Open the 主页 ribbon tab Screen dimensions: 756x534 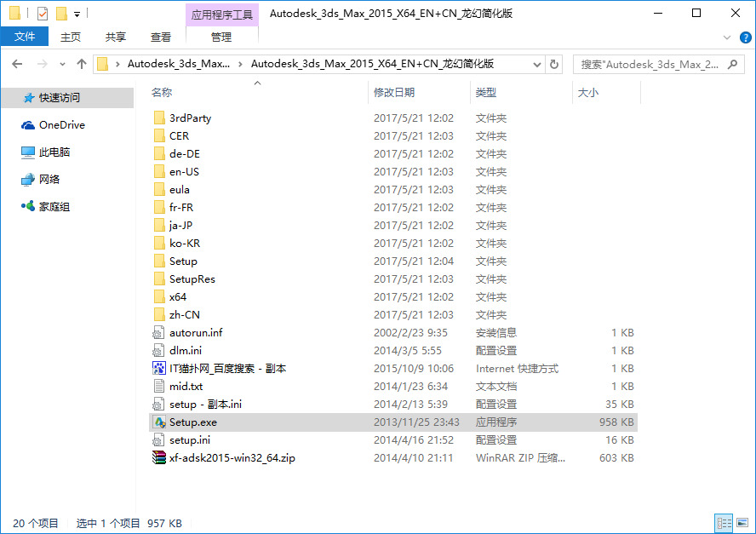tap(71, 37)
